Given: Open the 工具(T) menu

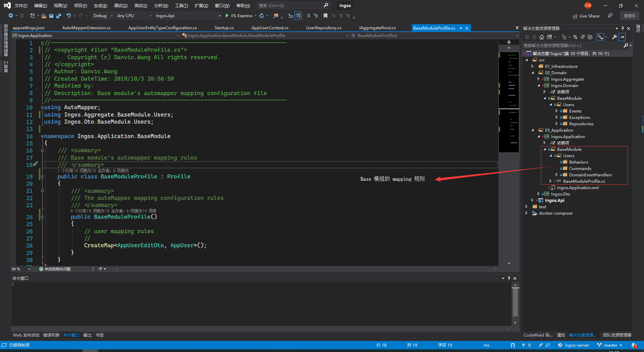Looking at the screenshot, I should (x=181, y=6).
